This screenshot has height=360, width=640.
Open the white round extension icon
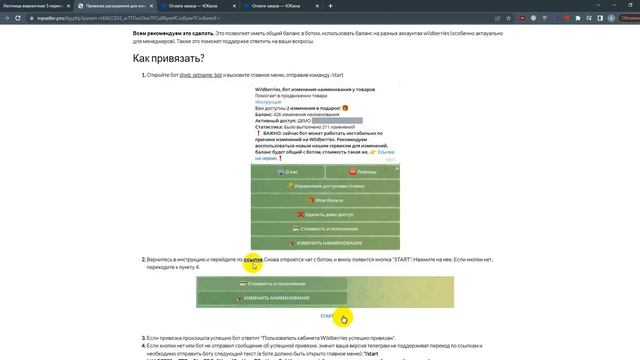click(x=533, y=18)
